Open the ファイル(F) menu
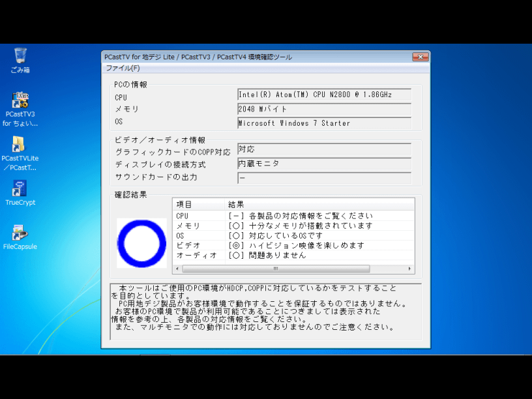Viewport: 532px width, 399px height. (123, 68)
